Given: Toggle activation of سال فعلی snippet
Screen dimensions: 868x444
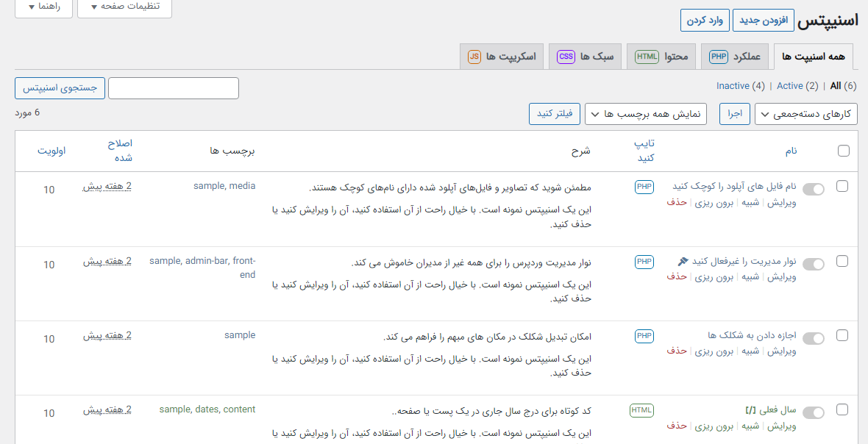Looking at the screenshot, I should 813,413.
